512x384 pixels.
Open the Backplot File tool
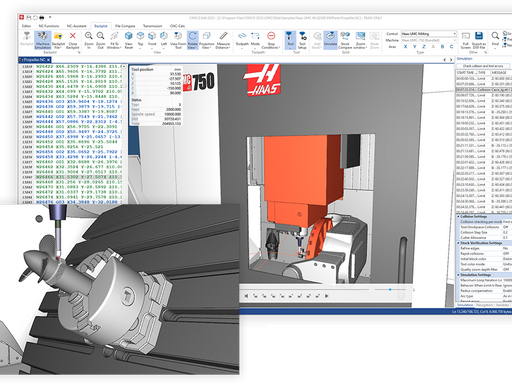coord(58,40)
